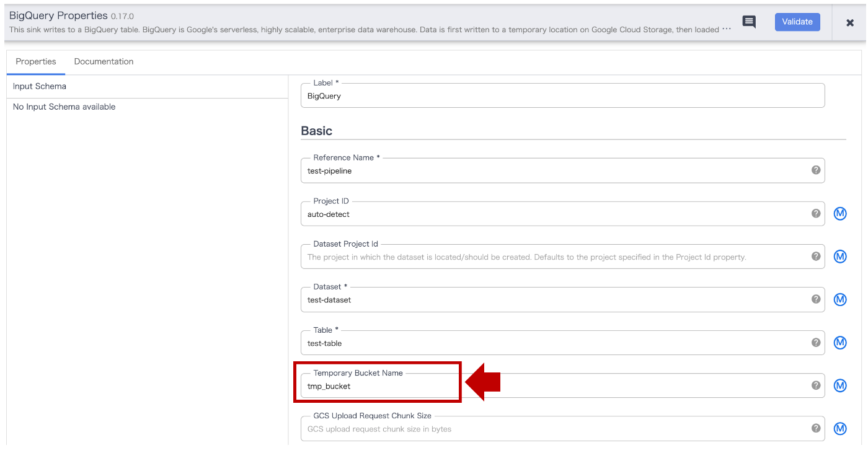Viewport: 868px width, 453px height.
Task: Click the 'No Input Schema available' text
Action: [x=64, y=107]
